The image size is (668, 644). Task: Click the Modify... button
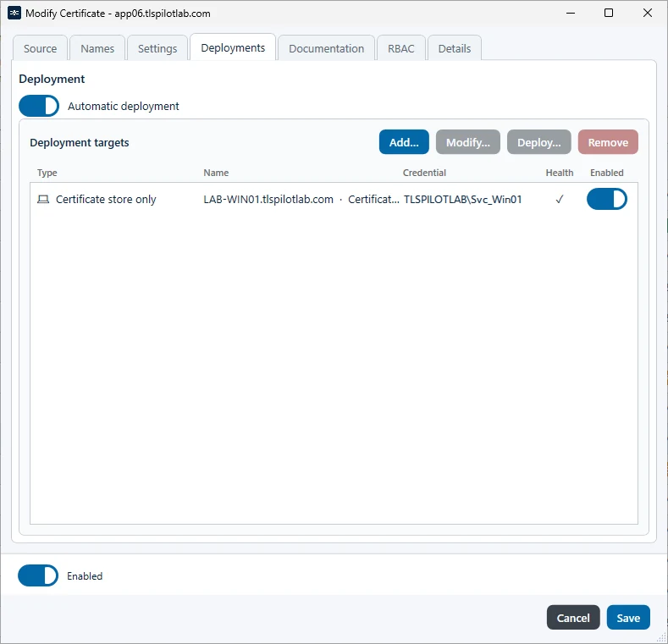[x=468, y=142]
